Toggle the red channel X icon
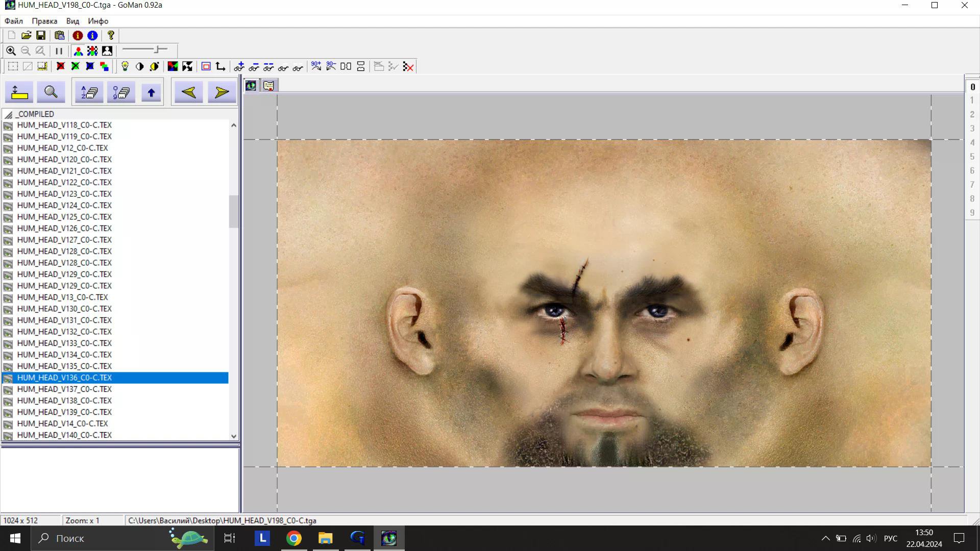This screenshot has height=551, width=980. pos(61,66)
